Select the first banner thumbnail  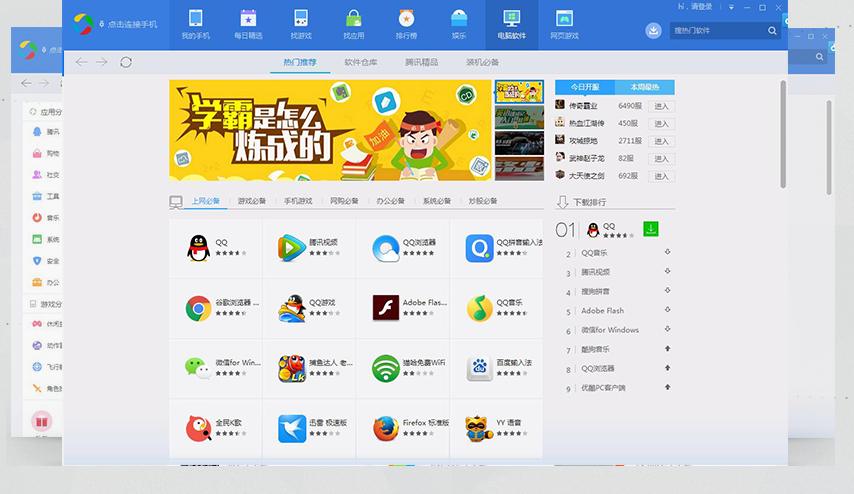pyautogui.click(x=519, y=92)
